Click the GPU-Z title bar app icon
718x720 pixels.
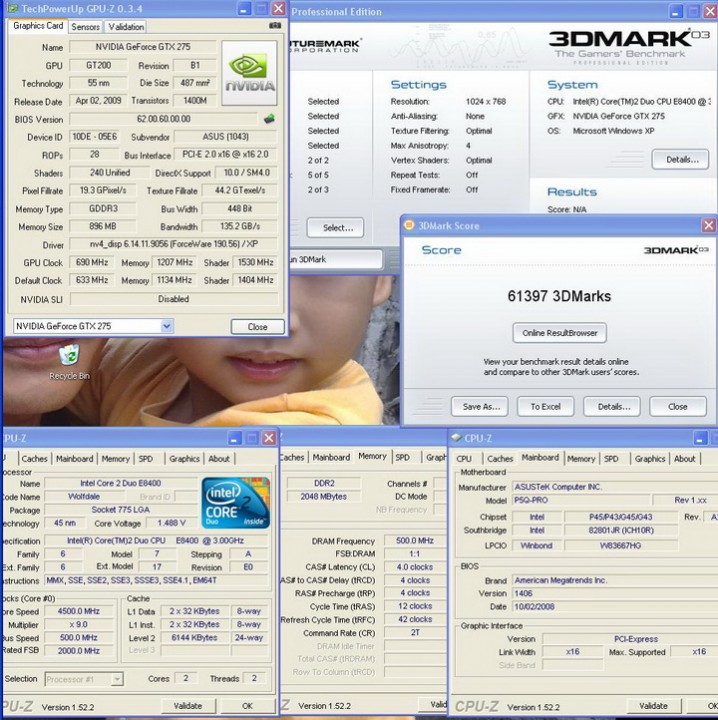[13, 9]
